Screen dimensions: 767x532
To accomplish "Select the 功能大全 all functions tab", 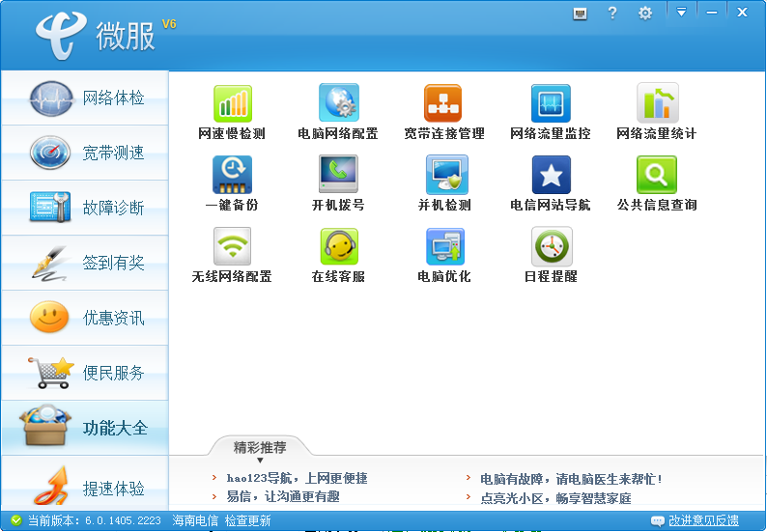I will point(85,428).
